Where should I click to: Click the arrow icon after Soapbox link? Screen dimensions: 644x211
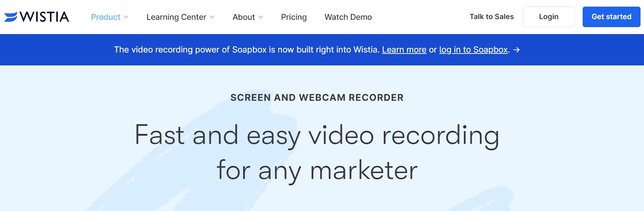tap(517, 50)
